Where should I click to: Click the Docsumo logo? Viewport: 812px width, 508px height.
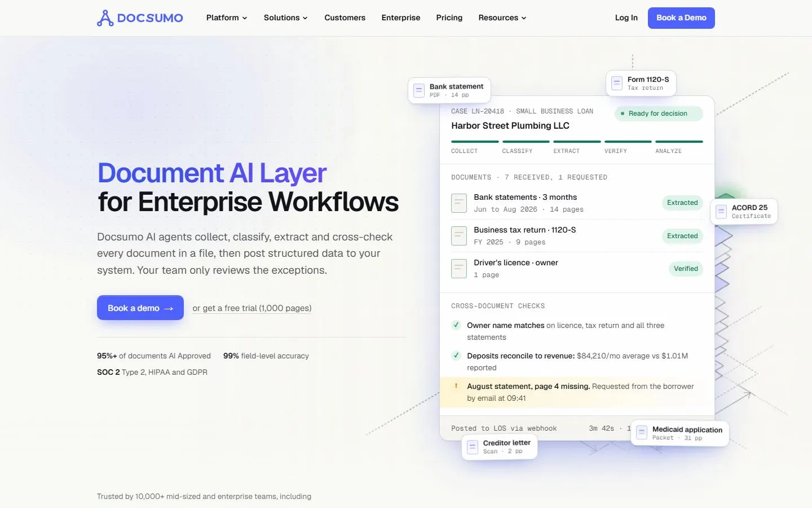[x=140, y=18]
